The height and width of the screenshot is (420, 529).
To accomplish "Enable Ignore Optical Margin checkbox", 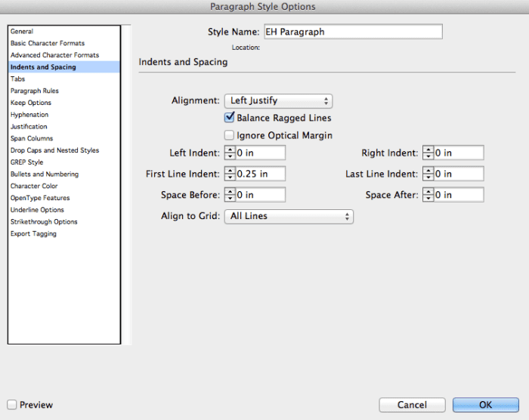I will point(230,135).
